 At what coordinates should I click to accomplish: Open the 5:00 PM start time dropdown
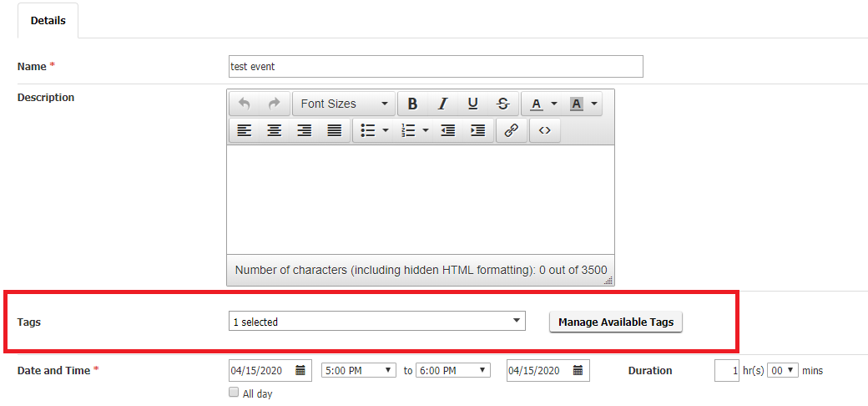(359, 371)
